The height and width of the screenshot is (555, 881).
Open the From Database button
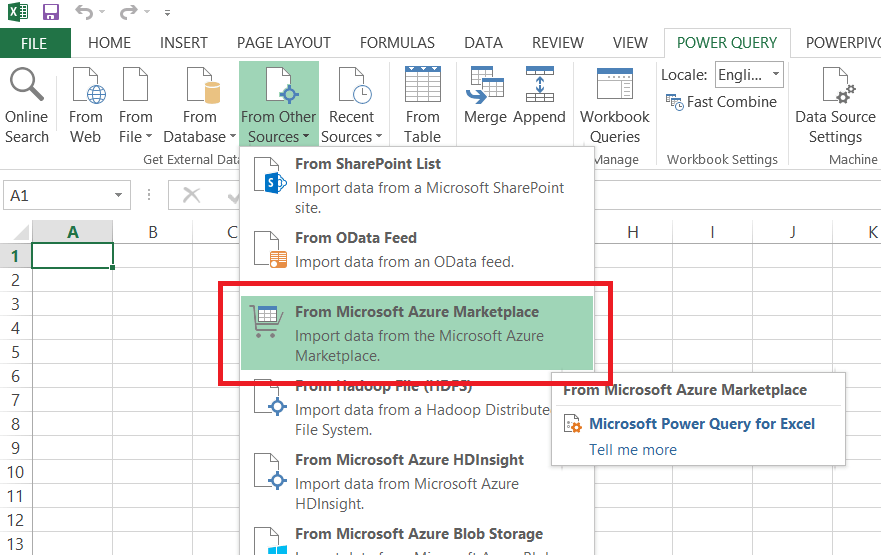click(199, 105)
